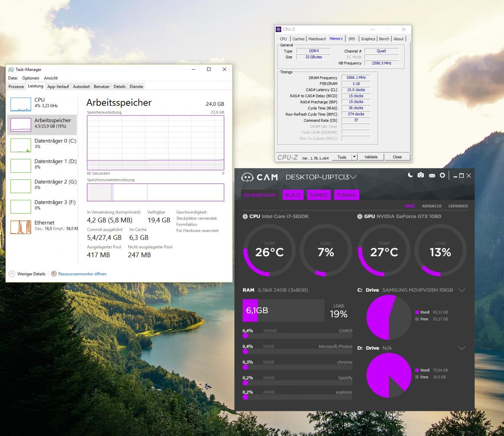Open the Ansicht menu in Task-Manager
Image resolution: width=504 pixels, height=436 pixels.
pos(51,78)
